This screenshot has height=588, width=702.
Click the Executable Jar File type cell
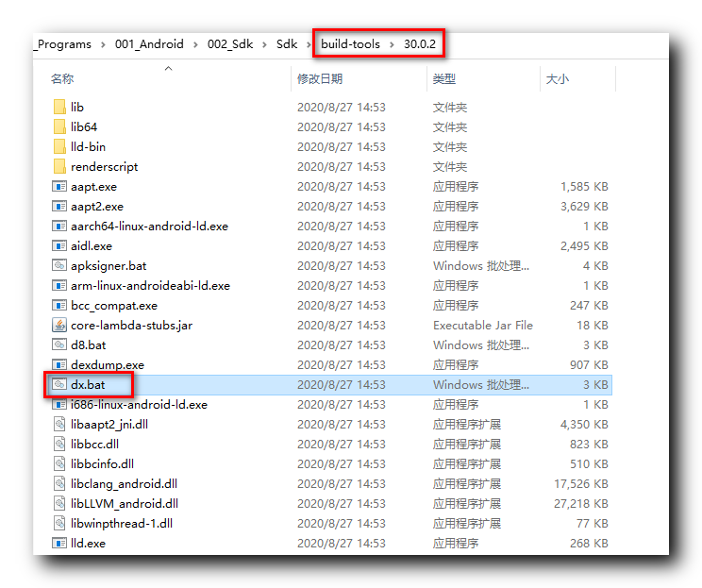tap(483, 325)
